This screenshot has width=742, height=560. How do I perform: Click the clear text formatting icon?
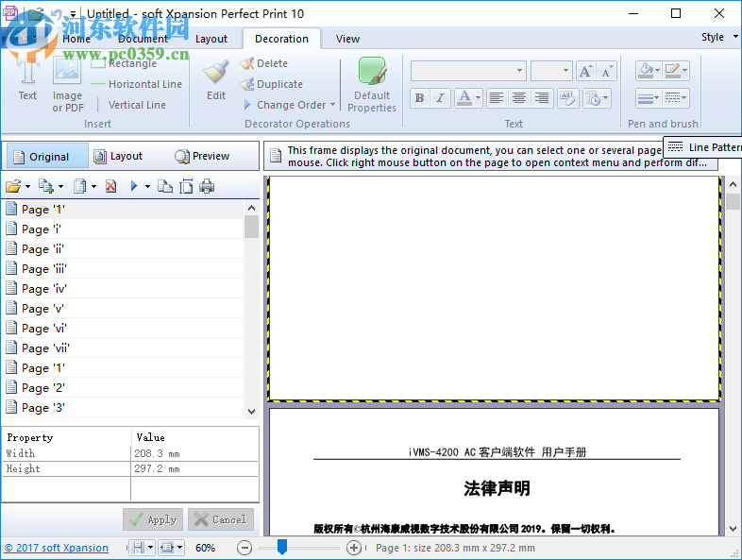coord(568,98)
